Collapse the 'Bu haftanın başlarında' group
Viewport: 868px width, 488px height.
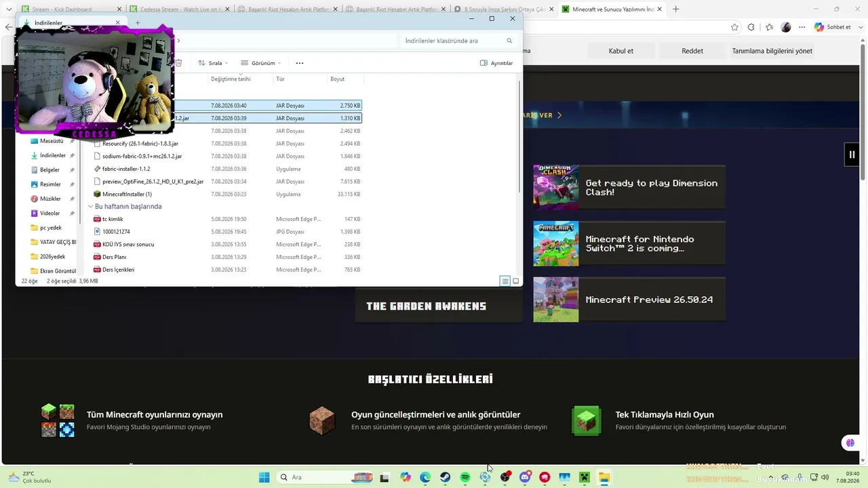click(x=90, y=206)
